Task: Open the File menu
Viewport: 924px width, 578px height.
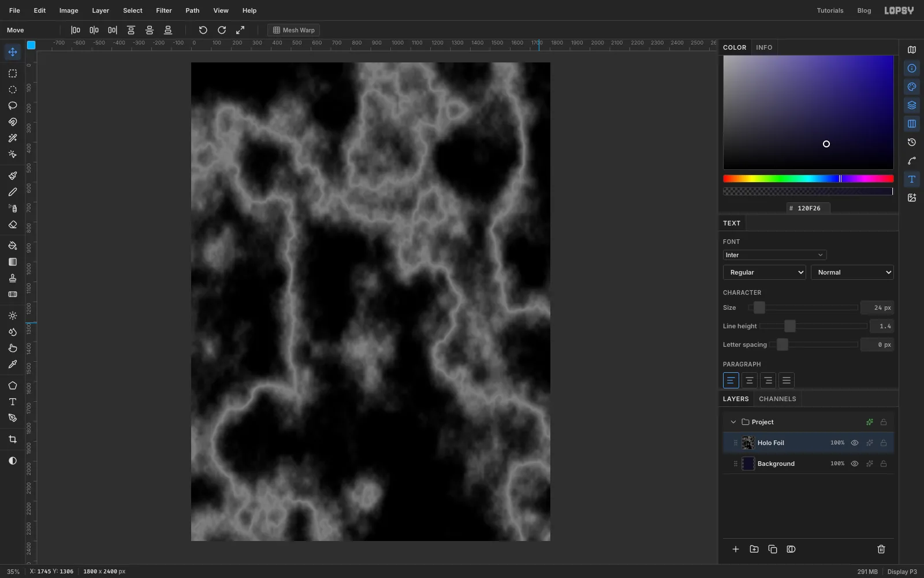Action: pos(14,10)
